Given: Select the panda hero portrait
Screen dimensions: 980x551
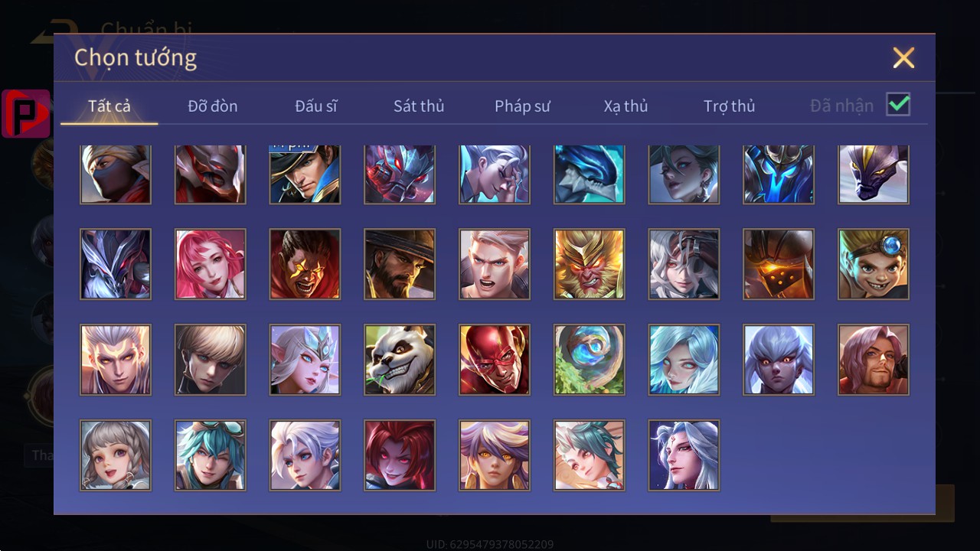Looking at the screenshot, I should click(400, 360).
